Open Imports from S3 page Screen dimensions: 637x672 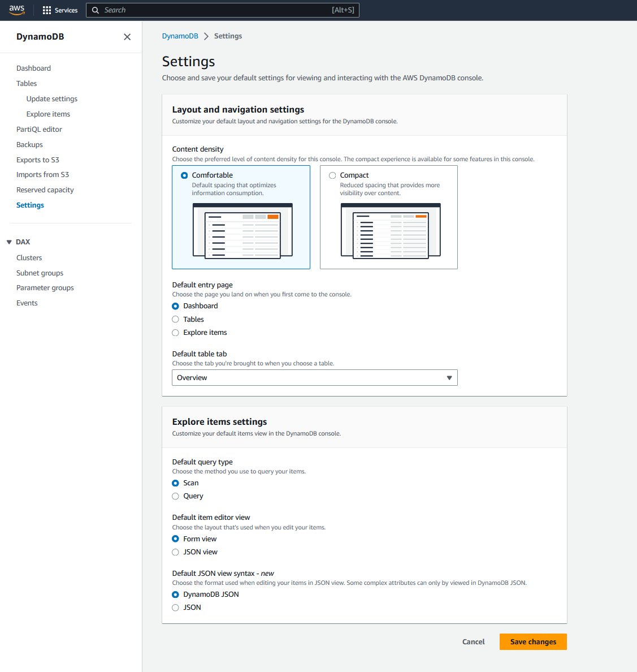(42, 174)
